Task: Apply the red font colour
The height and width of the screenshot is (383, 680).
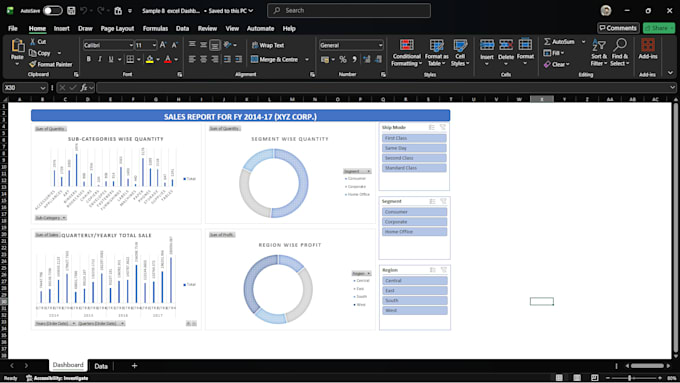Action: pyautogui.click(x=168, y=59)
